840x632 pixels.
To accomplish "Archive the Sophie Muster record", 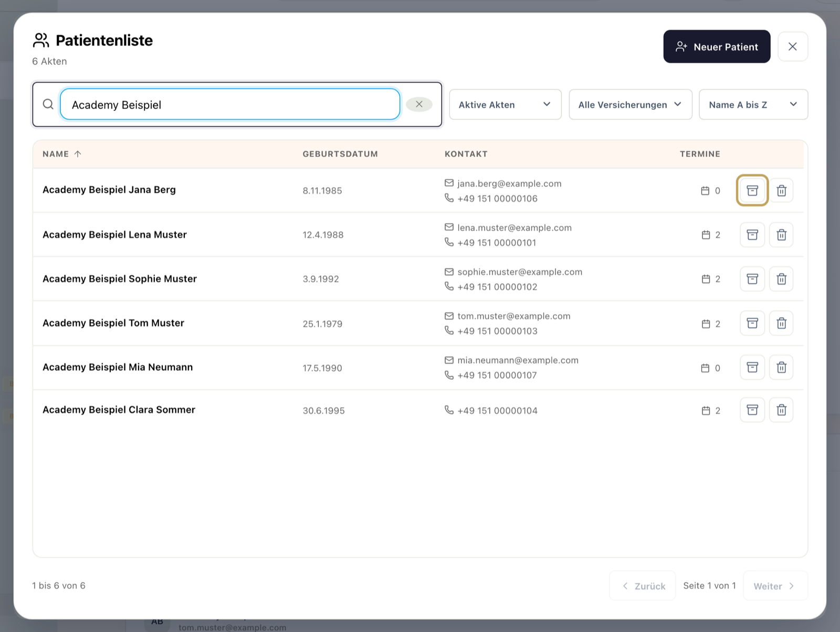I will pos(752,278).
